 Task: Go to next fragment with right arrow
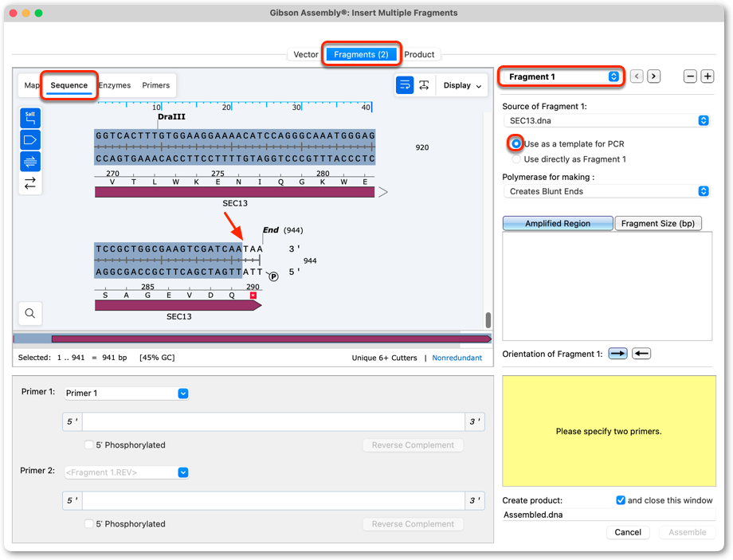click(654, 76)
